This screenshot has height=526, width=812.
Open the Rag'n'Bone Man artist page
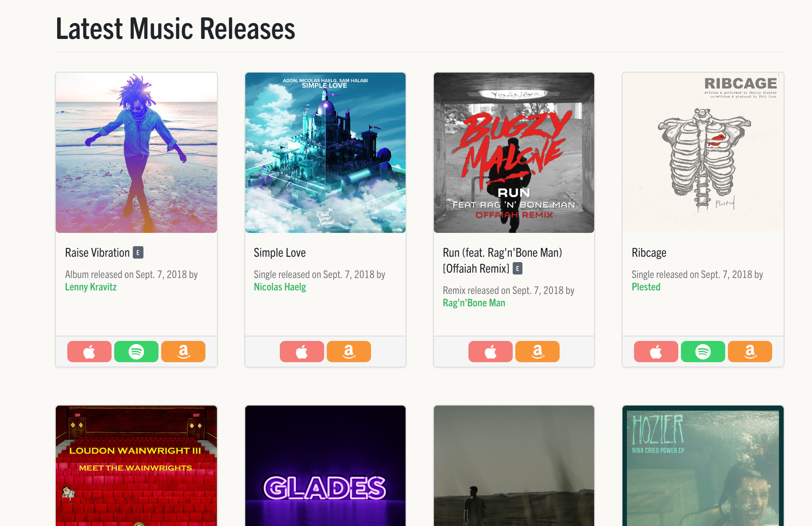click(474, 303)
